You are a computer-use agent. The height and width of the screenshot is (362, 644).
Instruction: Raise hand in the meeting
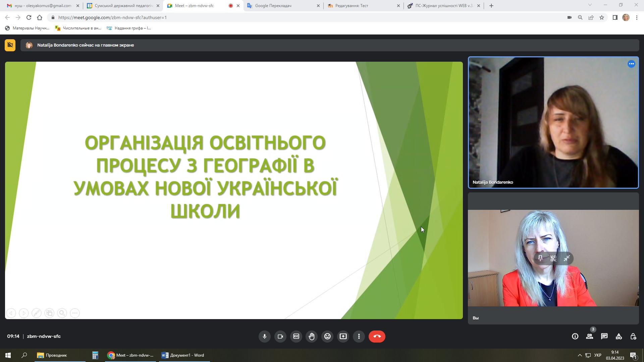tap(312, 337)
